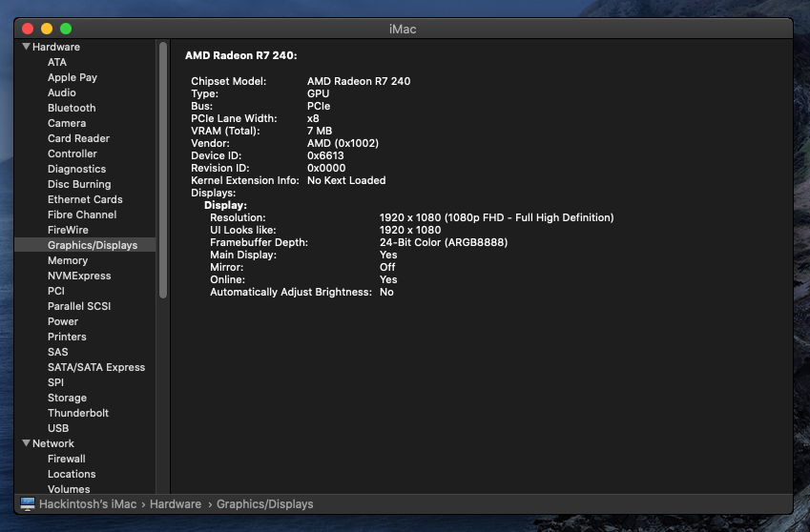Click Hackintosh's iMac in path bar
The height and width of the screenshot is (532, 810).
coord(87,503)
